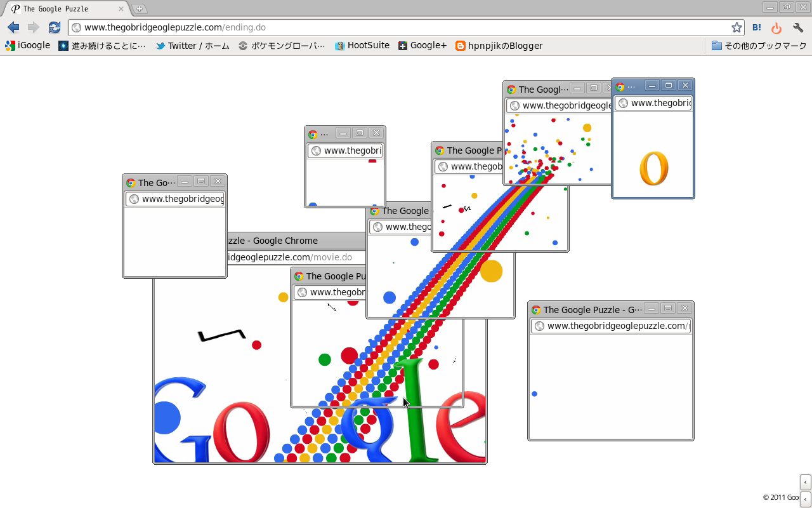Click Chrome icon in "The Googl…" popup title

coord(511,90)
